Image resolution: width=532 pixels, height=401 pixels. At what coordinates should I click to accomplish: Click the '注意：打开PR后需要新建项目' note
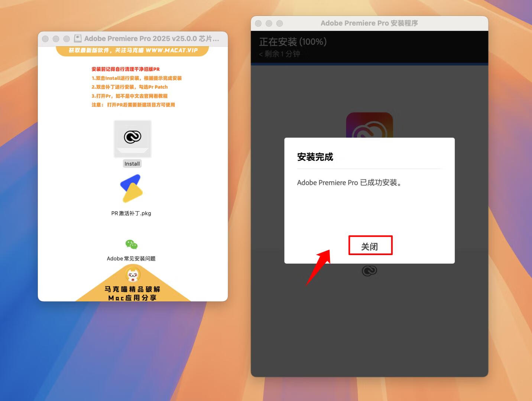(133, 105)
